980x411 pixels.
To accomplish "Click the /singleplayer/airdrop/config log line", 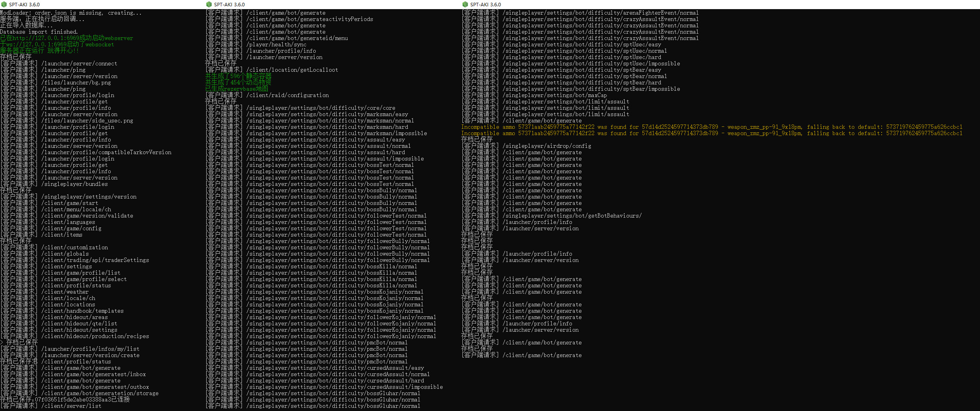I will 547,146.
